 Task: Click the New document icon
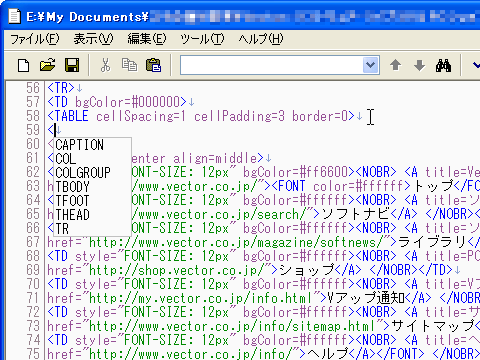pos(23,65)
